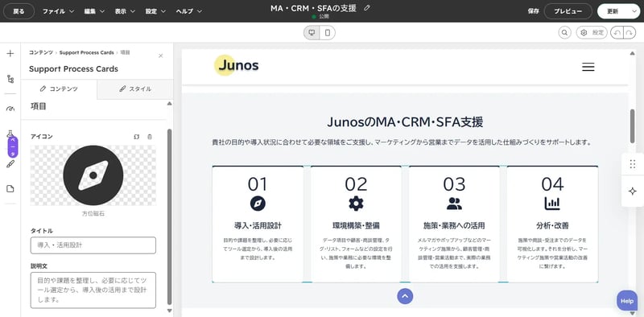
Task: Expand the 更新 button dropdown arrow
Action: click(634, 11)
